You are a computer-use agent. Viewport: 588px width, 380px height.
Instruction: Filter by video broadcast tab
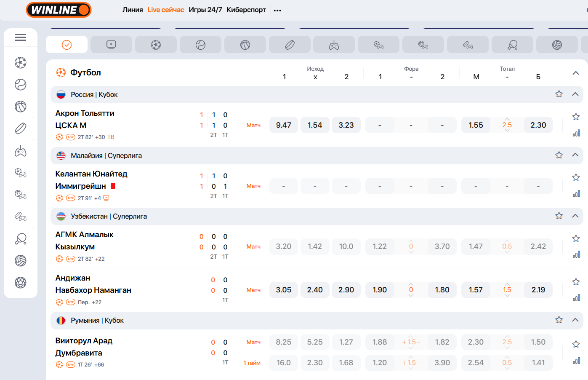pos(111,45)
